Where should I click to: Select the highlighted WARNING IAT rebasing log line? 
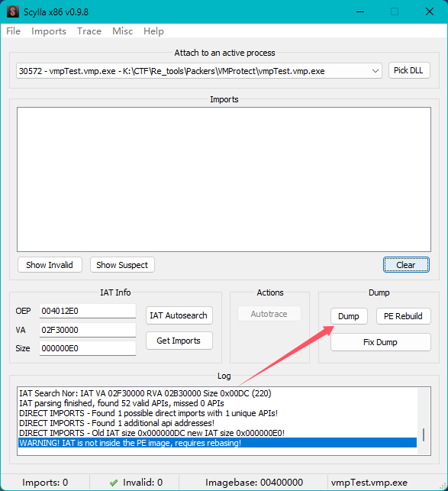(x=218, y=443)
